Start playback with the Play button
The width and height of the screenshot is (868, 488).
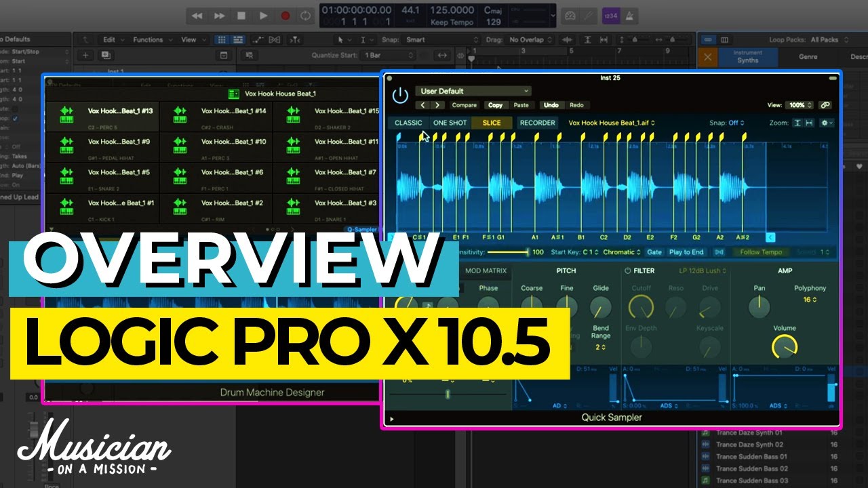click(263, 16)
